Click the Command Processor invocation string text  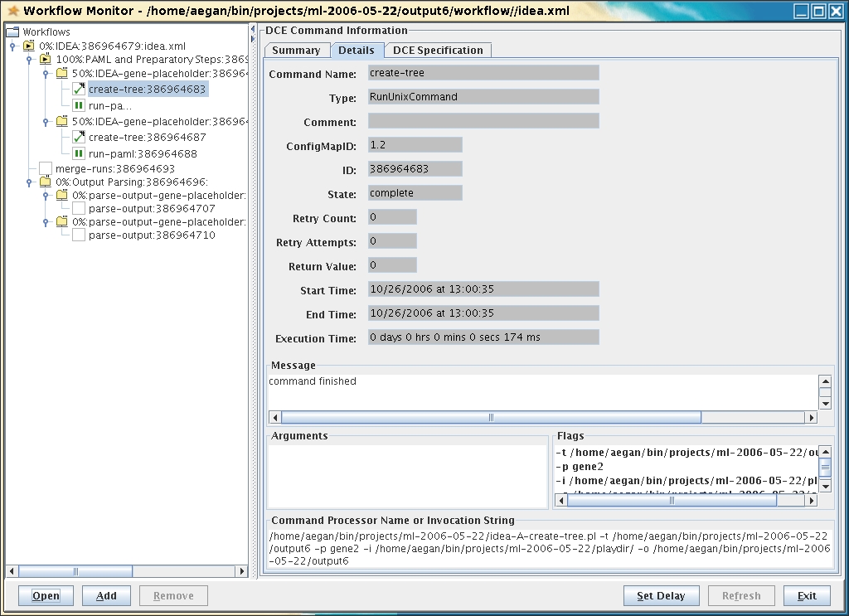(549, 548)
